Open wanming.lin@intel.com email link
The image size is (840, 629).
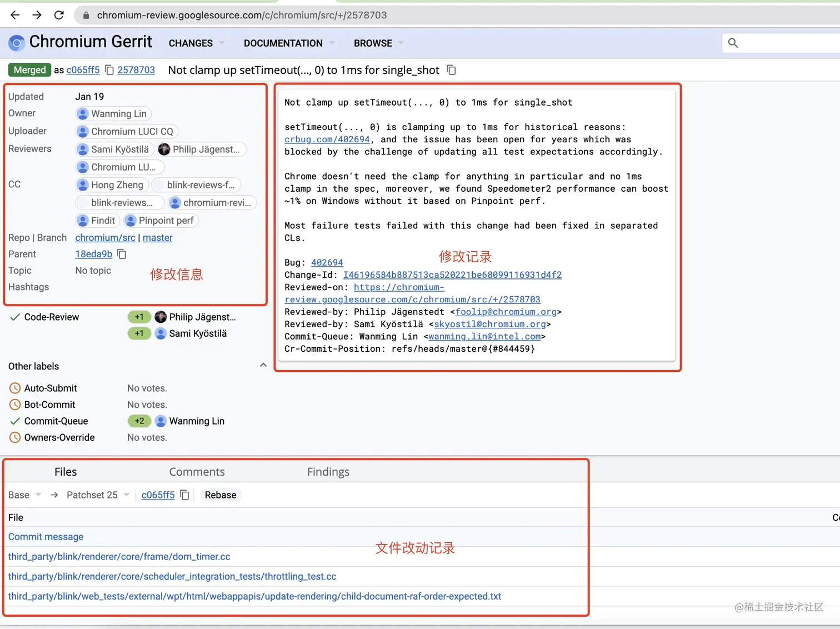pyautogui.click(x=484, y=337)
